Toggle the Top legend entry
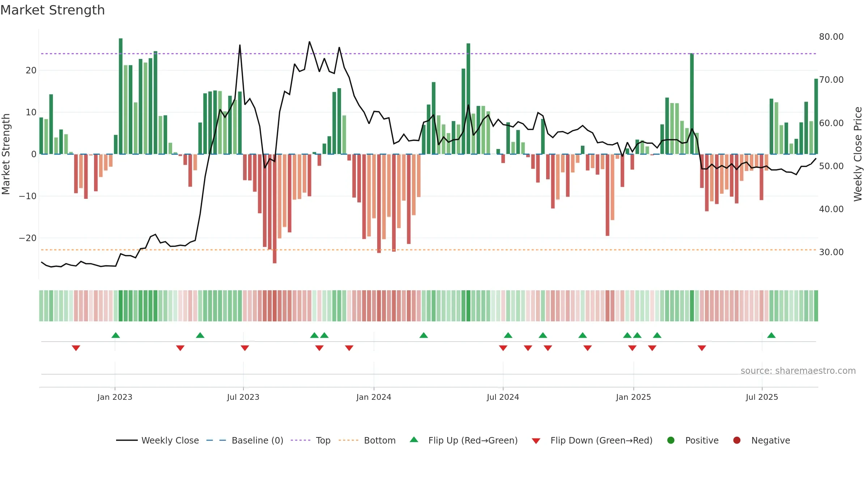 tap(311, 440)
